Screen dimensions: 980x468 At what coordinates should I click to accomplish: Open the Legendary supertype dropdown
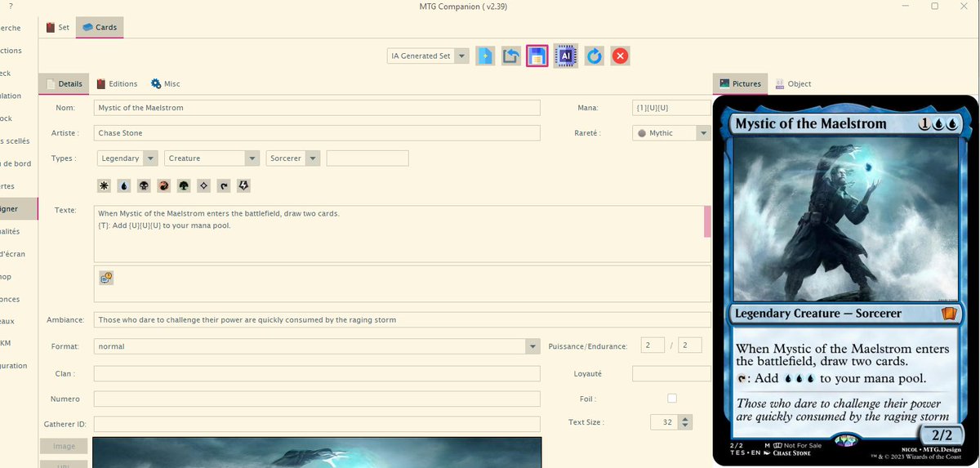(x=128, y=158)
